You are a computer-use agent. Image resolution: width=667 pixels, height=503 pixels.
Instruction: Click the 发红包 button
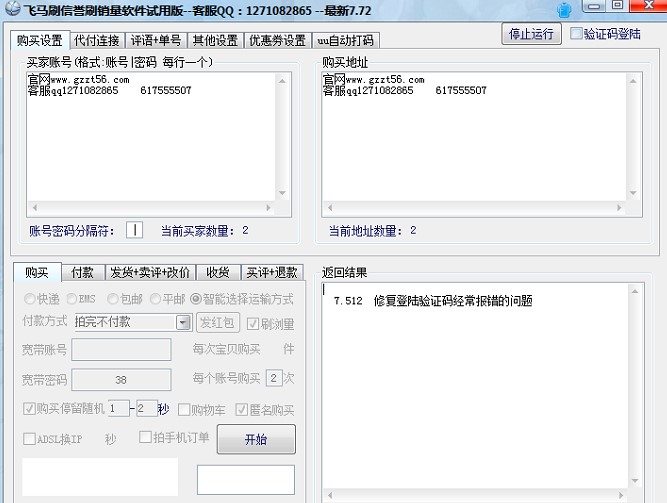pyautogui.click(x=218, y=323)
